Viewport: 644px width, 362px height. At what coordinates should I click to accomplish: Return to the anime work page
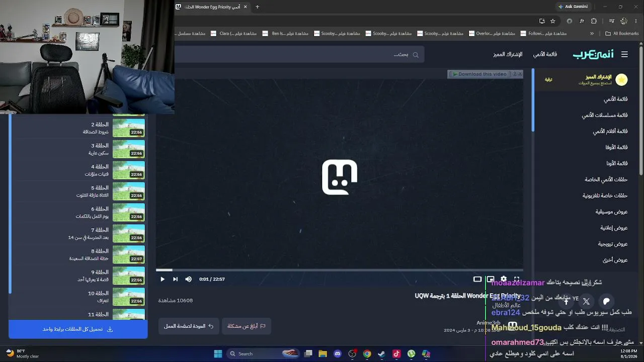point(189,326)
